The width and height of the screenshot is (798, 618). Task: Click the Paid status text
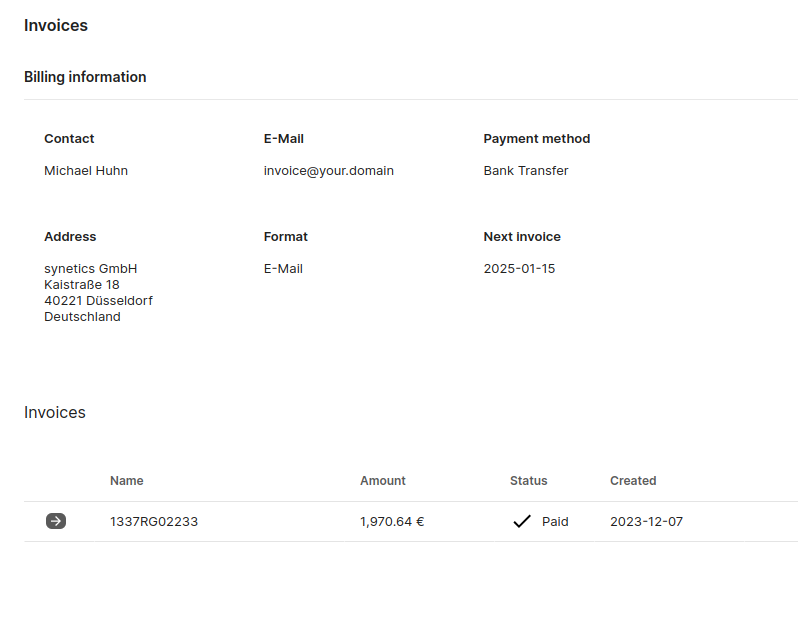click(x=555, y=521)
